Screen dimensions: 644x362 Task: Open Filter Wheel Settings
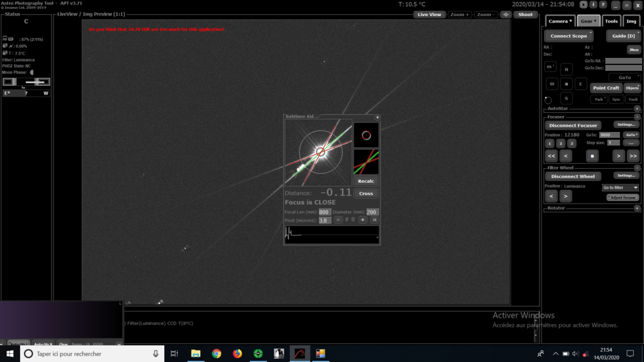(627, 175)
